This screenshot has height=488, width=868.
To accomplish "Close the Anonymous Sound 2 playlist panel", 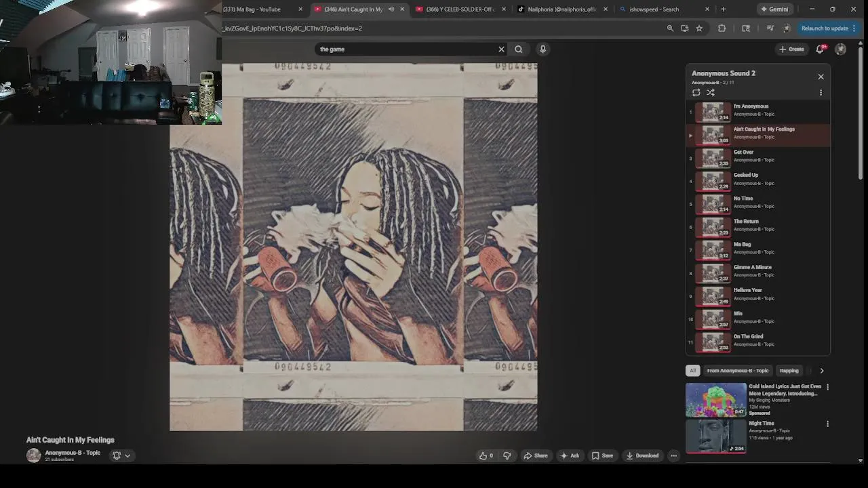I will click(x=821, y=77).
